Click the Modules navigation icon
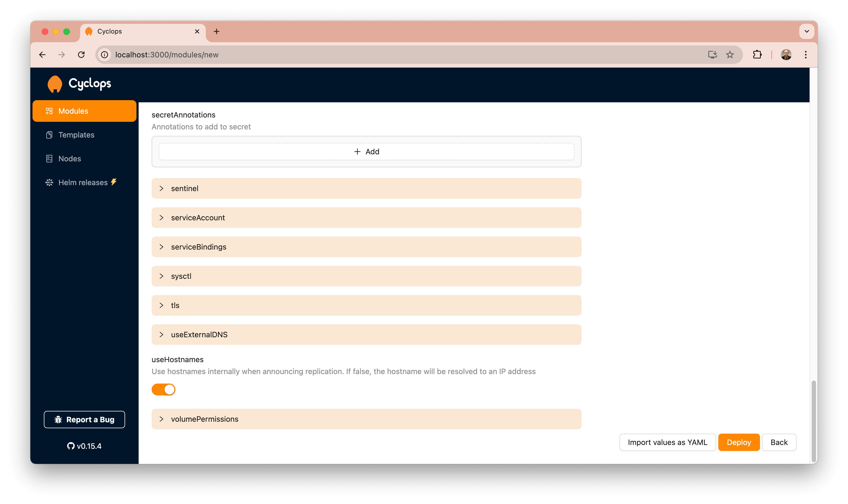Screen dimensions: 848x504 pos(49,111)
